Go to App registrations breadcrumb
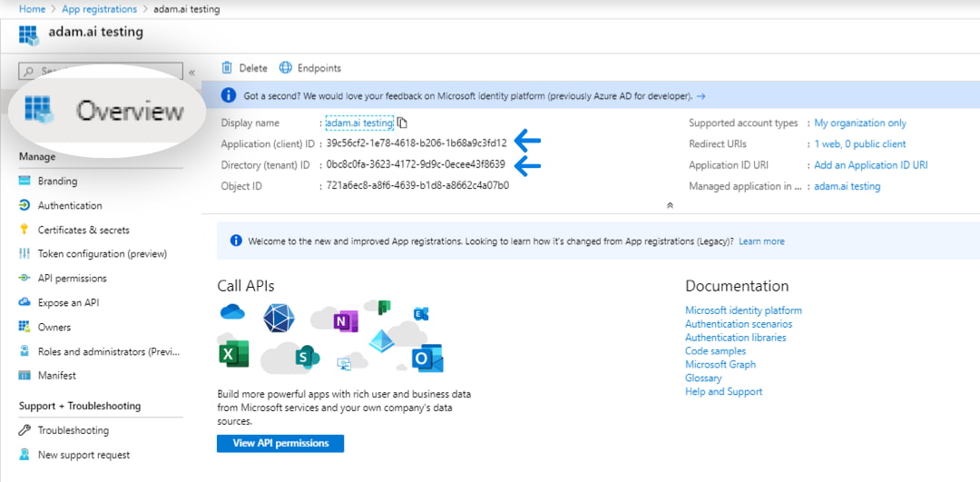The width and height of the screenshot is (980, 482). [100, 9]
